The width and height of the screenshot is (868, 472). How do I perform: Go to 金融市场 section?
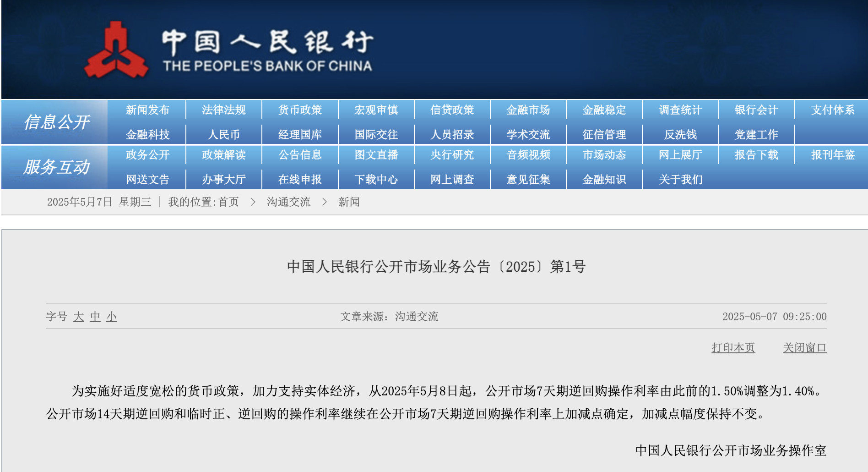[x=528, y=110]
